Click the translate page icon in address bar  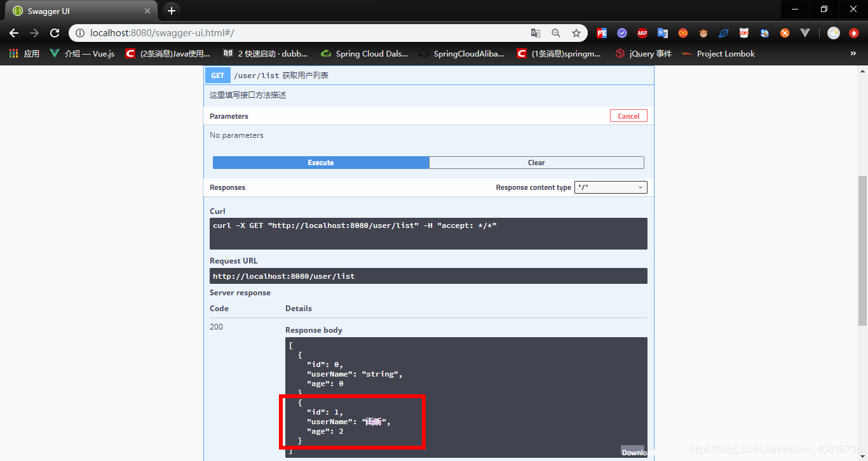536,33
